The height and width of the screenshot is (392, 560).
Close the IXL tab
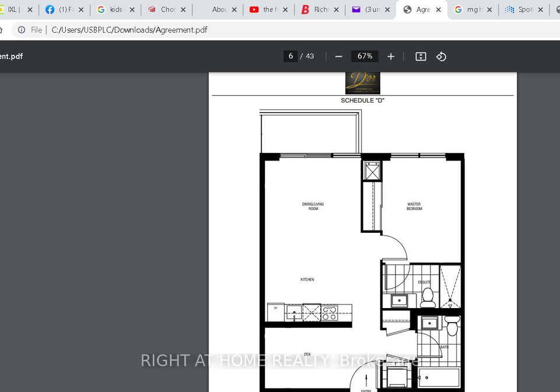30,10
